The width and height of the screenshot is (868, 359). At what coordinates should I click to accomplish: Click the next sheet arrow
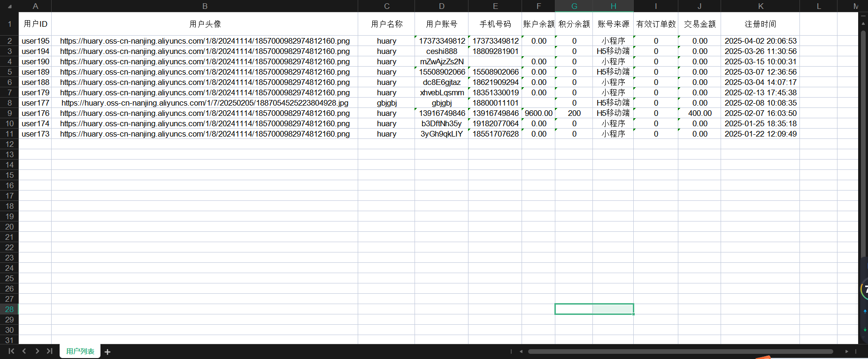pos(37,351)
